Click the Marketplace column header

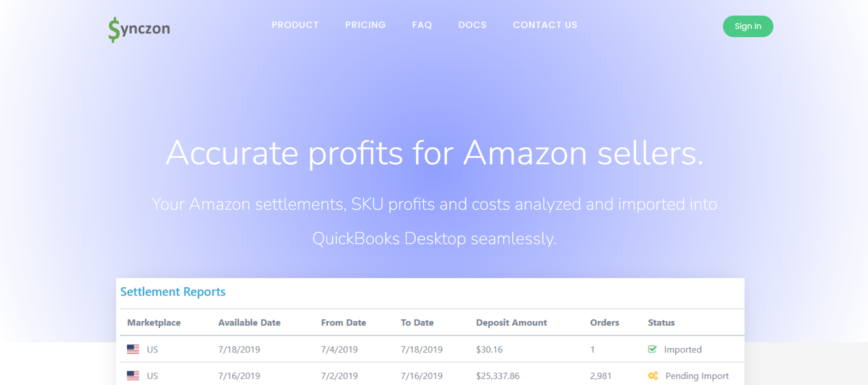tap(154, 323)
